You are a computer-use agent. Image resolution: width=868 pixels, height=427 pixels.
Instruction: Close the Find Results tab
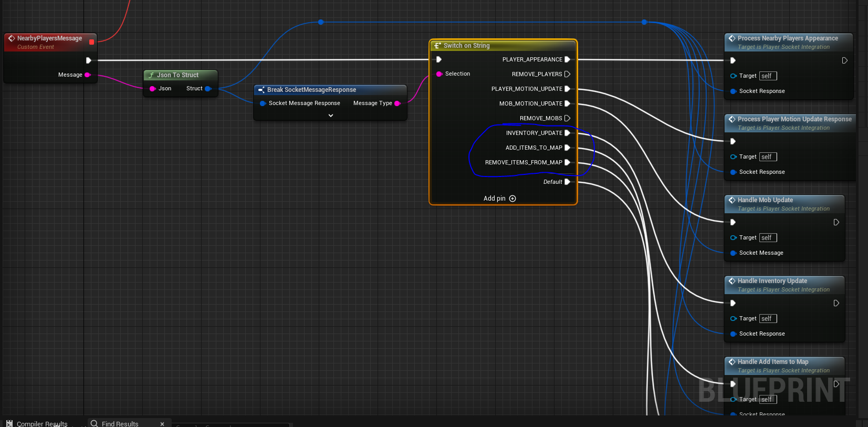pos(162,424)
